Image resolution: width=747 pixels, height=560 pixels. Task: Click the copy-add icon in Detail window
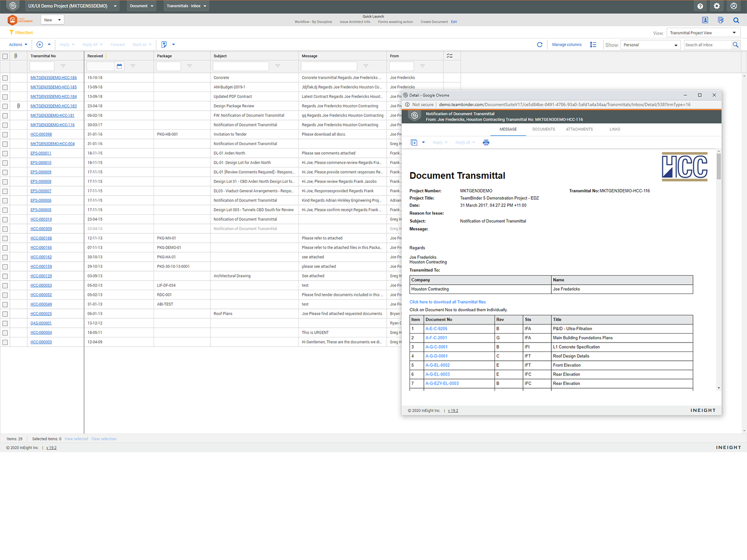pyautogui.click(x=414, y=142)
